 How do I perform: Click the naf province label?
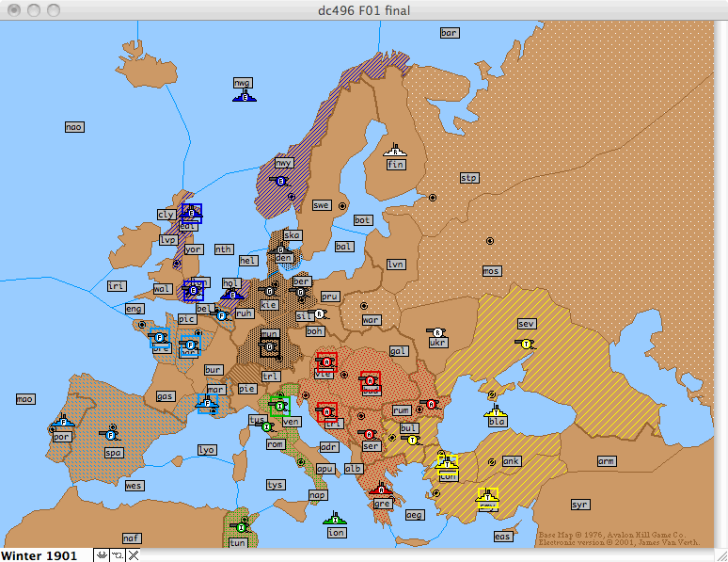pyautogui.click(x=132, y=538)
